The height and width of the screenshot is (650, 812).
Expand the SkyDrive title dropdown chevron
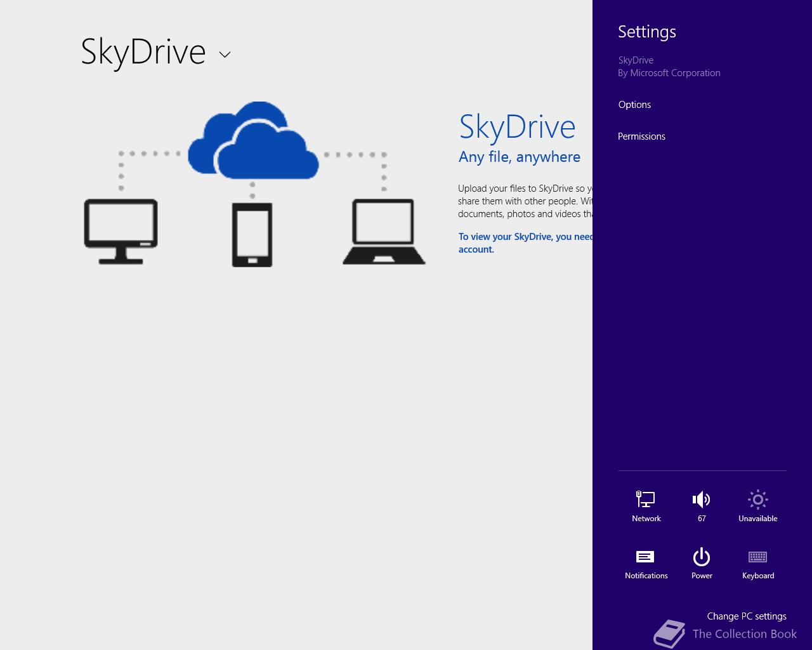(x=225, y=55)
